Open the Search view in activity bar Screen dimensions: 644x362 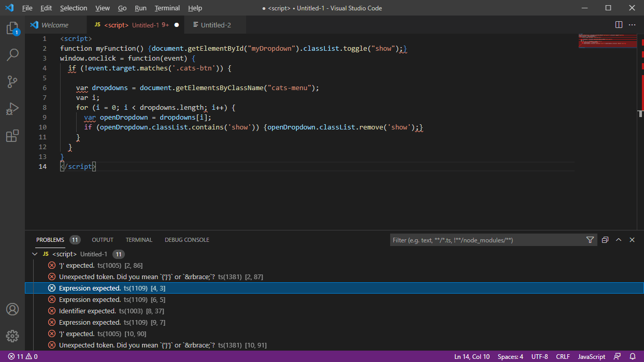pyautogui.click(x=12, y=54)
